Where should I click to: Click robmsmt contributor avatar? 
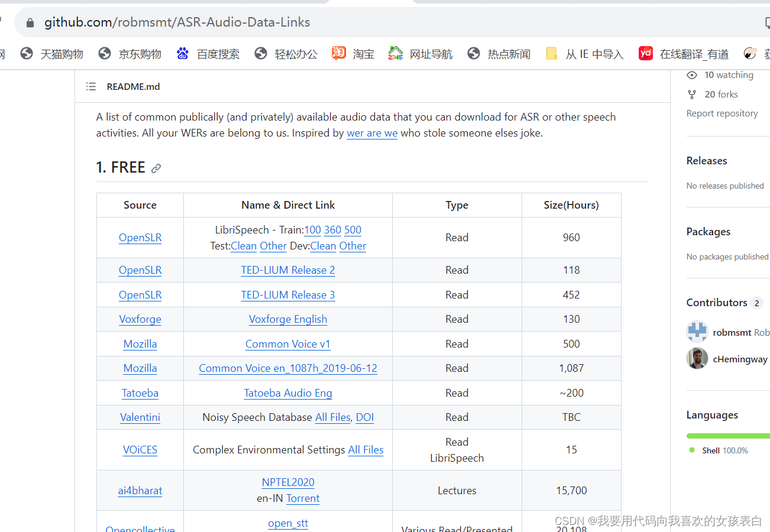pos(697,332)
